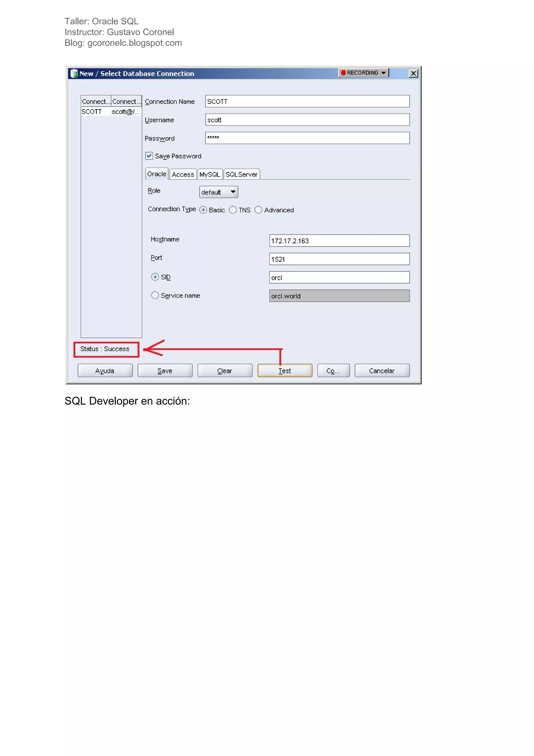Click the first Connect... column header
This screenshot has width=534, height=756.
pos(96,102)
